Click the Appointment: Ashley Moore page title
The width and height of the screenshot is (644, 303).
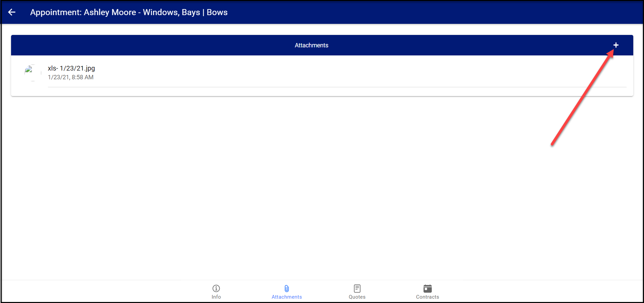(x=129, y=12)
